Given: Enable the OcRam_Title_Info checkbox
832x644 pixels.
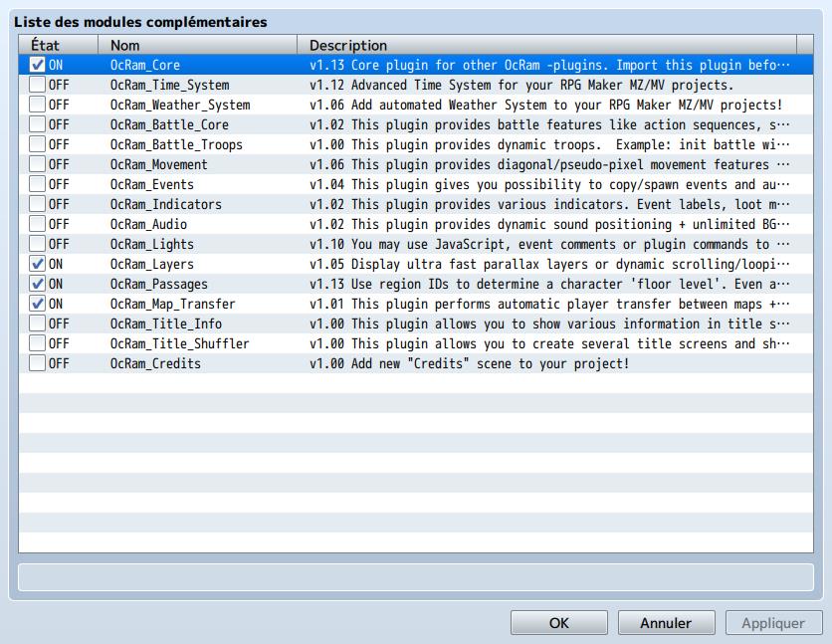Looking at the screenshot, I should tap(37, 323).
